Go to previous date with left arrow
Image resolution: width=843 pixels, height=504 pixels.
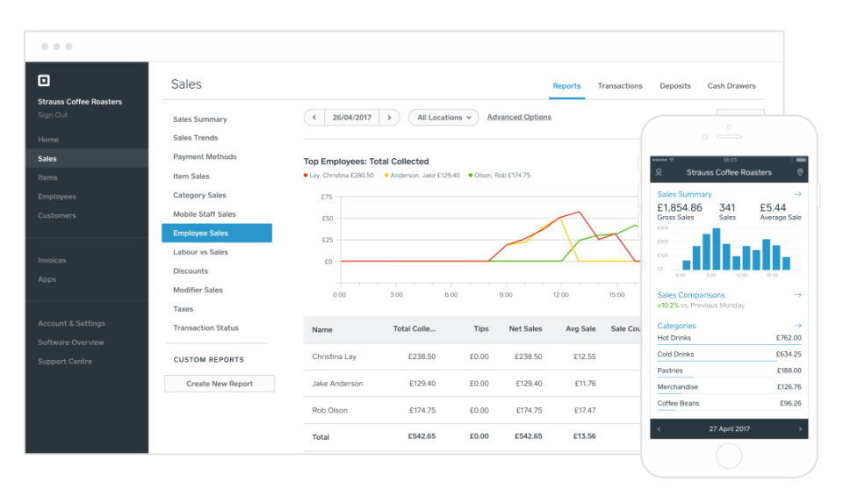314,117
